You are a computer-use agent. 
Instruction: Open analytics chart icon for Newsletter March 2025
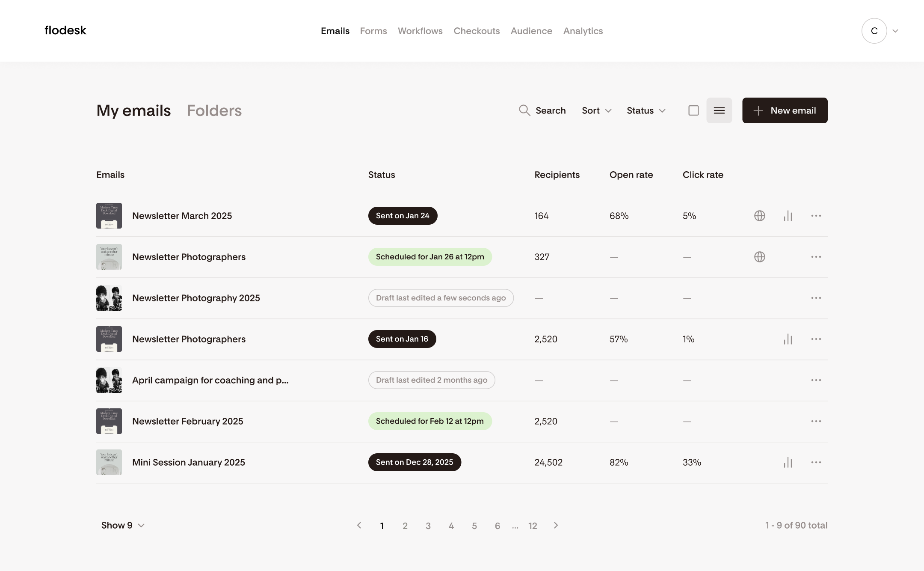pyautogui.click(x=788, y=216)
